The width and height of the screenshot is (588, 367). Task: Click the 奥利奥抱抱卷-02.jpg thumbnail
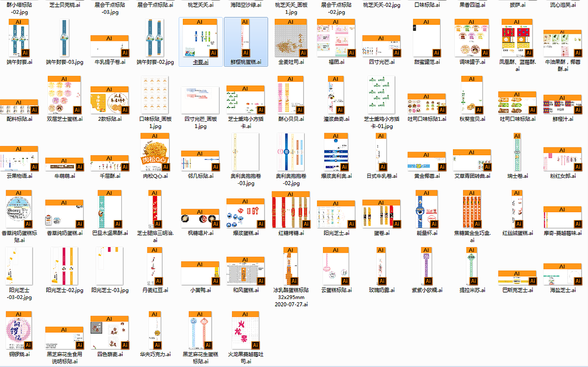tap(290, 152)
